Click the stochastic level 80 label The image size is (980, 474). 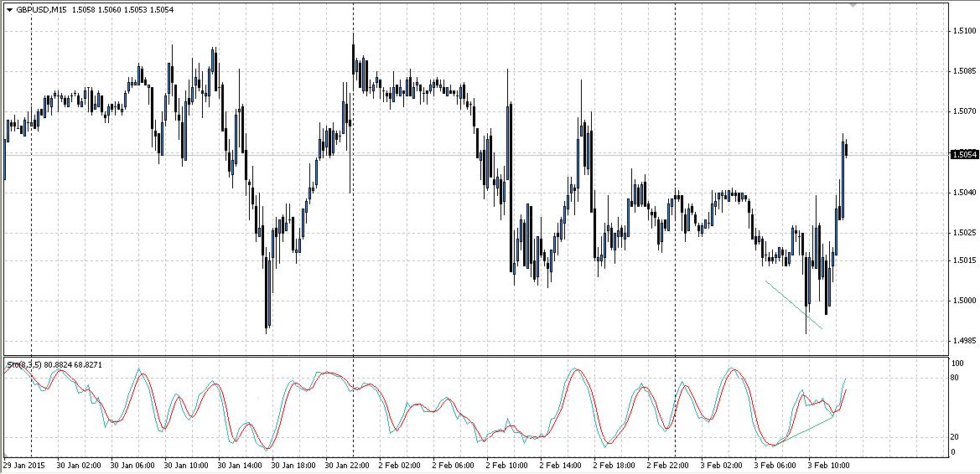(x=955, y=377)
